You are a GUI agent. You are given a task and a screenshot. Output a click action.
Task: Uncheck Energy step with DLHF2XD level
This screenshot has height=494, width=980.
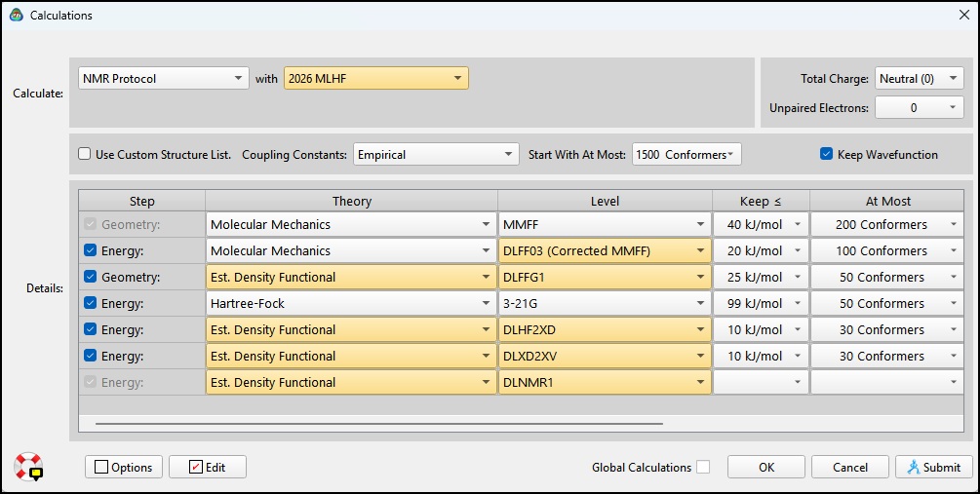click(x=90, y=329)
